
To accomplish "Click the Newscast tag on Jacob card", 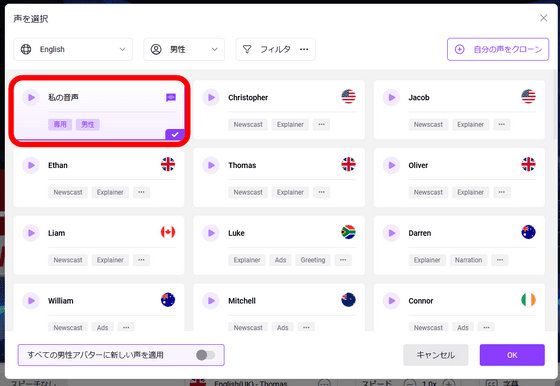I will (x=428, y=124).
